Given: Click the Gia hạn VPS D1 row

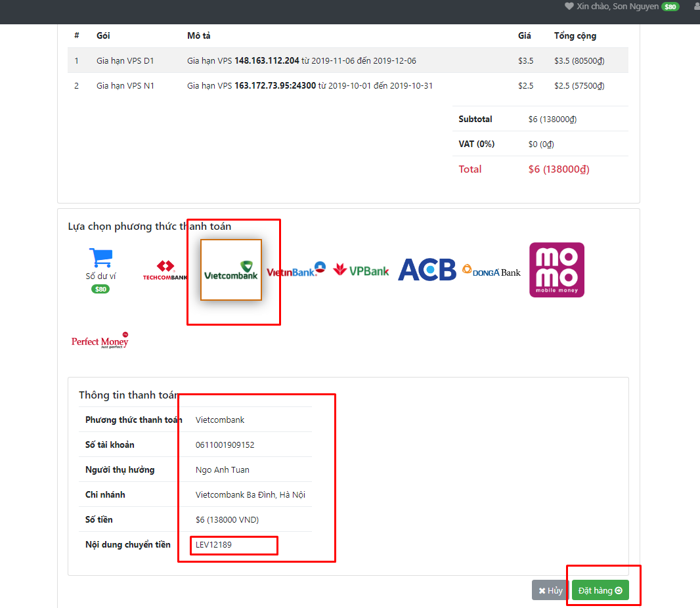Looking at the screenshot, I should tap(125, 60).
